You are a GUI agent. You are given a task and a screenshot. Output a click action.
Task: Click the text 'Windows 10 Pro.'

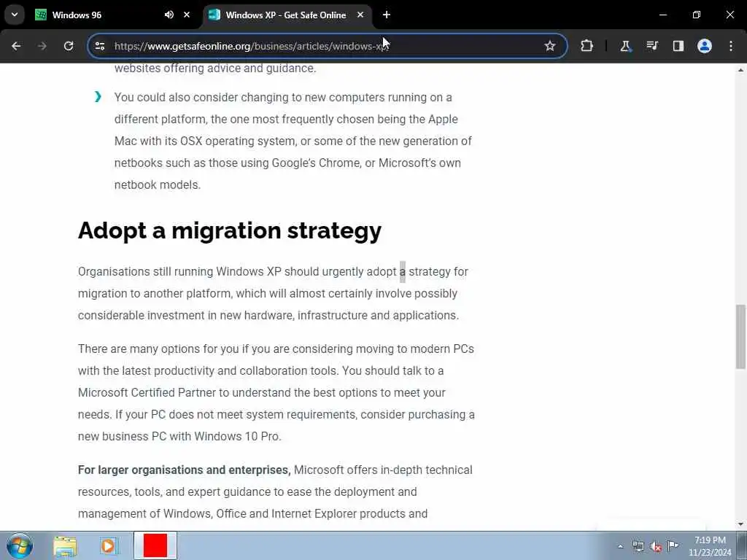click(238, 437)
